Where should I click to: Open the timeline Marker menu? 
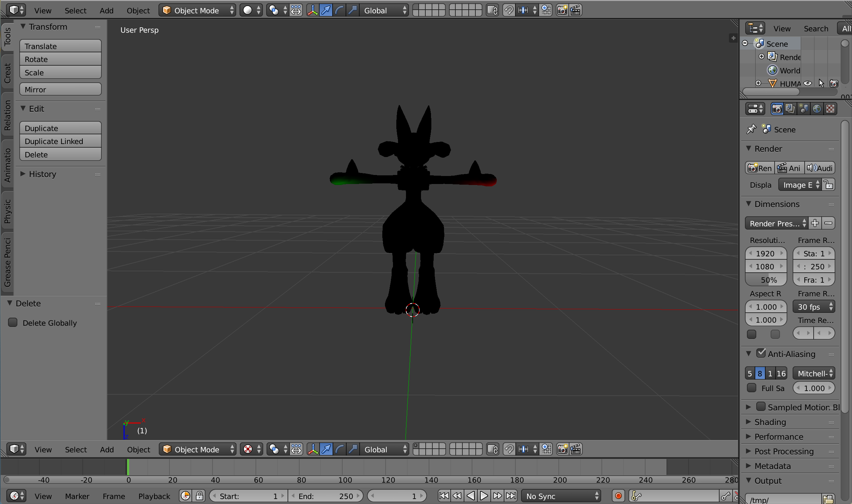(x=77, y=496)
